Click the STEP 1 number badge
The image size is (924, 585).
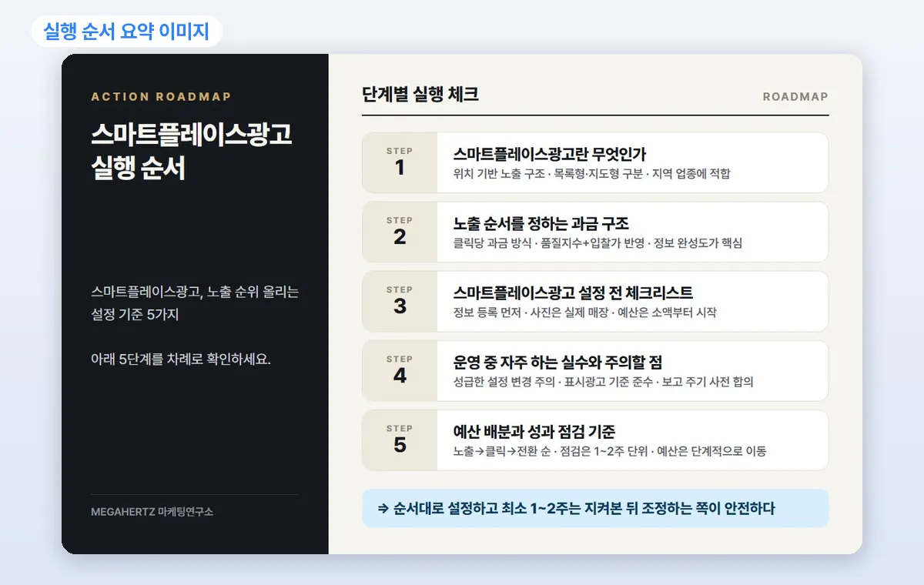[400, 162]
